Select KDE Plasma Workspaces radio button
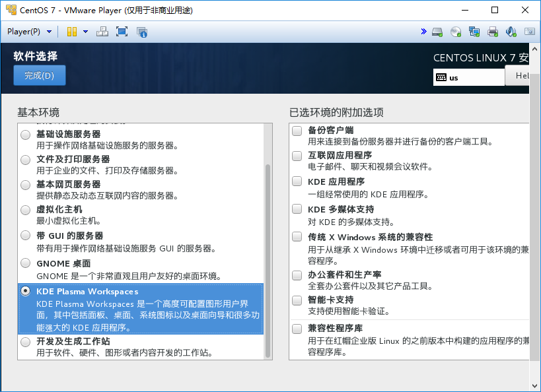This screenshot has height=392, width=541. tap(26, 291)
